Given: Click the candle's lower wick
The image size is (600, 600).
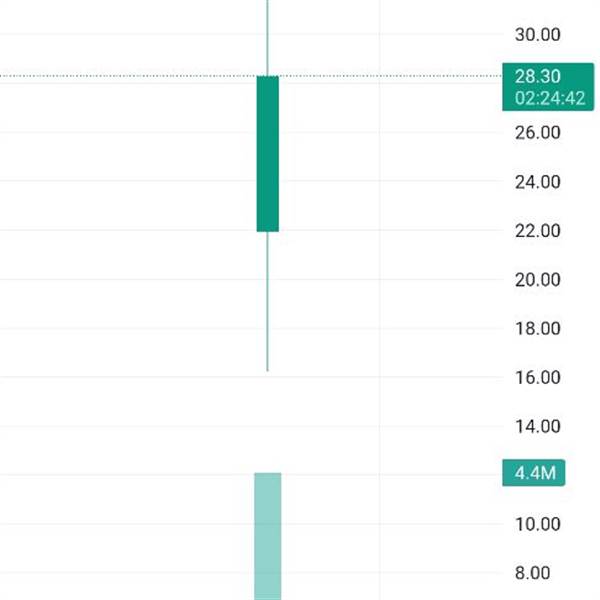Looking at the screenshot, I should click(267, 301).
